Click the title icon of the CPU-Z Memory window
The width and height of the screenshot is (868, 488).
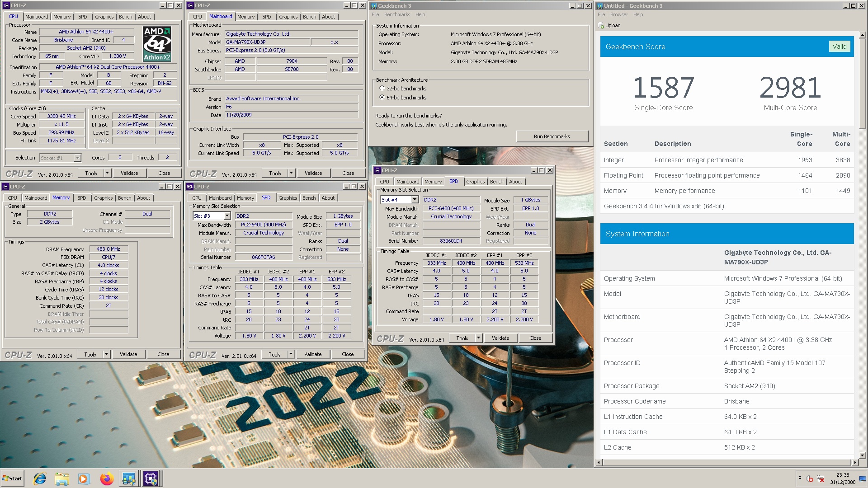point(5,187)
